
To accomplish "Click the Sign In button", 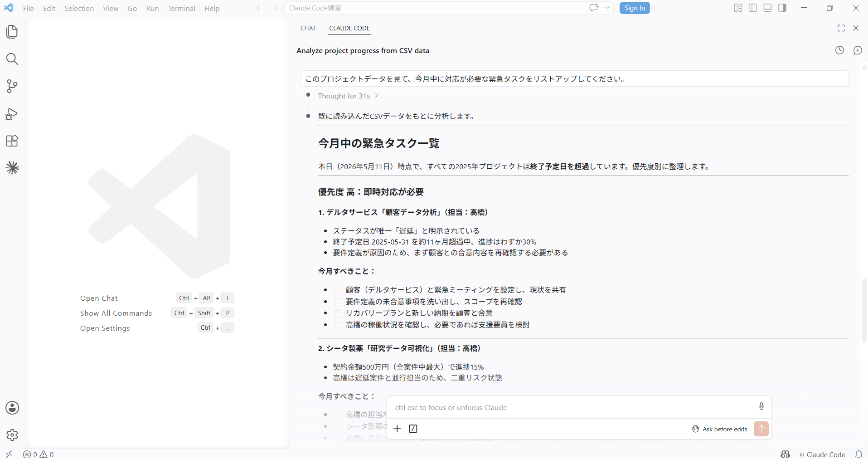I will [x=635, y=8].
